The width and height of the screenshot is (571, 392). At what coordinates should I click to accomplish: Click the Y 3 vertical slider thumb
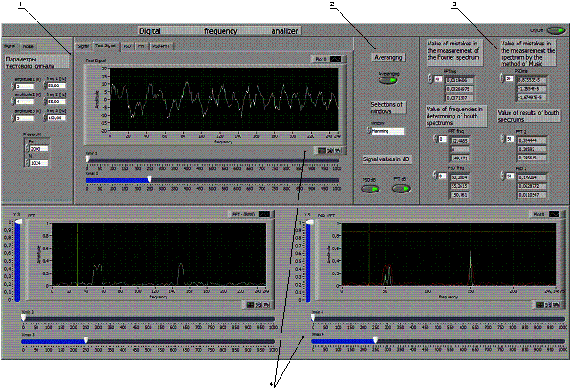(18, 222)
